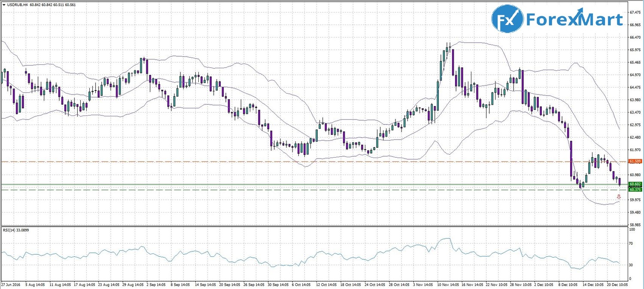Image resolution: width=644 pixels, height=289 pixels.
Task: Click the ForexMart brand name text
Action: [574, 20]
